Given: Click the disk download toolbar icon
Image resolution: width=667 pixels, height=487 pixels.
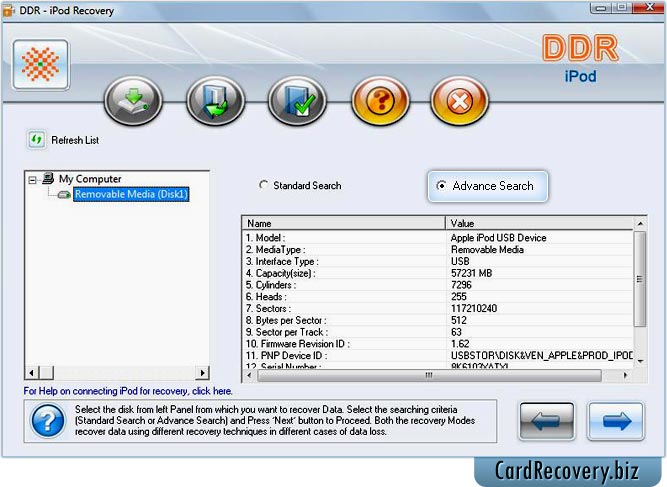Looking at the screenshot, I should [x=134, y=101].
